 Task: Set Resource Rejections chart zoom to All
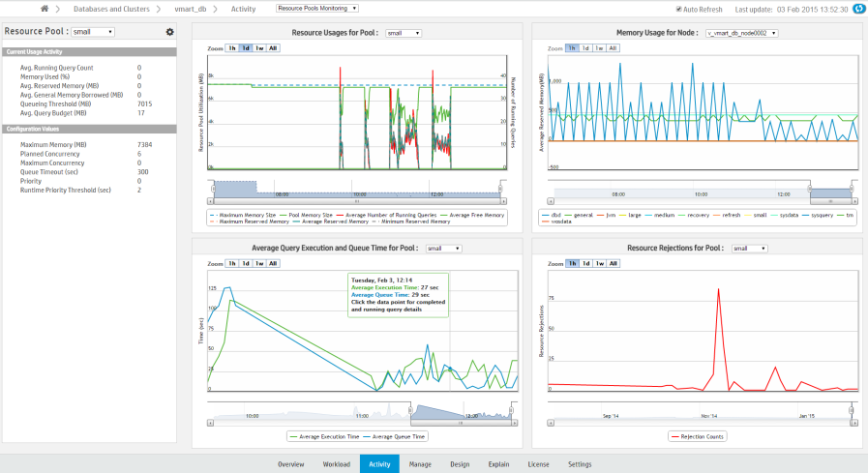tap(614, 263)
